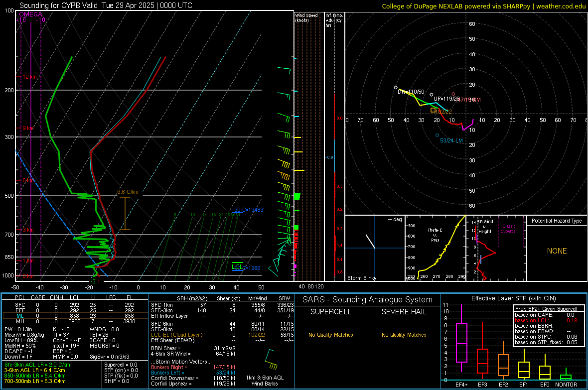The height and width of the screenshot is (390, 588).
Task: Click the sounding title for CYRB
Action: [106, 5]
